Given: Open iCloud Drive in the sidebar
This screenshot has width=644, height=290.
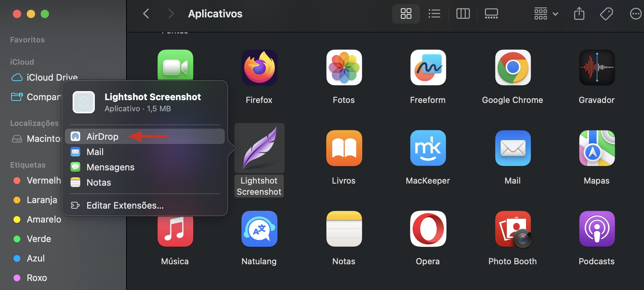Looking at the screenshot, I should [x=44, y=77].
